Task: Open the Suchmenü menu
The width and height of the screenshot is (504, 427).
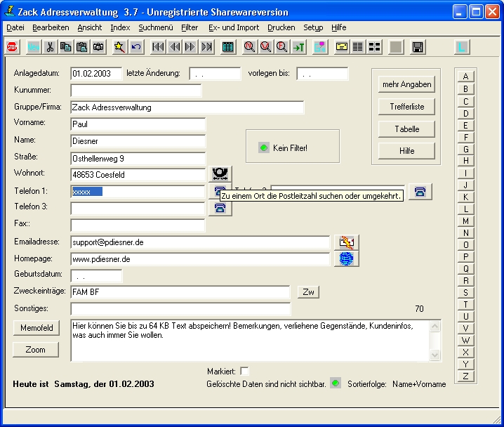Action: 156,27
